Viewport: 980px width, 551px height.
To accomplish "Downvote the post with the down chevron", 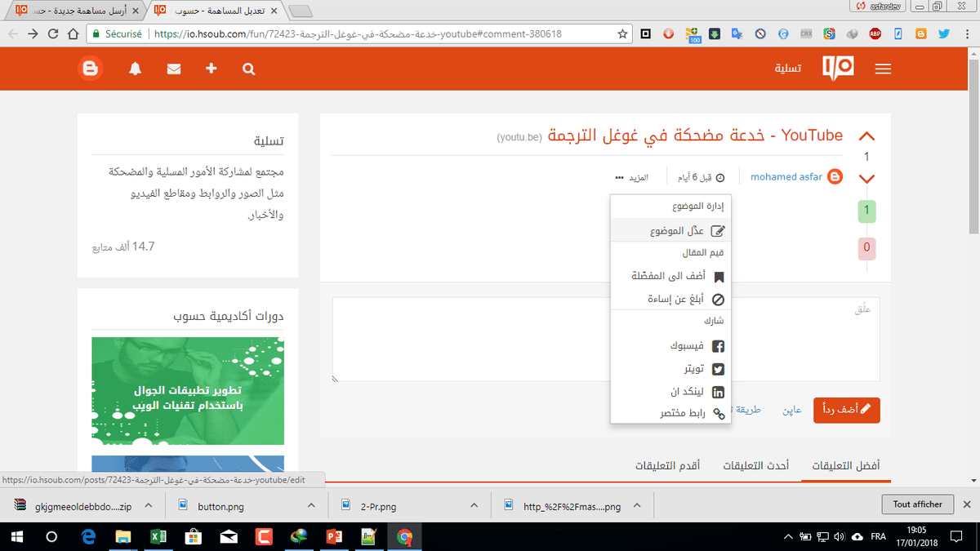I will [866, 178].
